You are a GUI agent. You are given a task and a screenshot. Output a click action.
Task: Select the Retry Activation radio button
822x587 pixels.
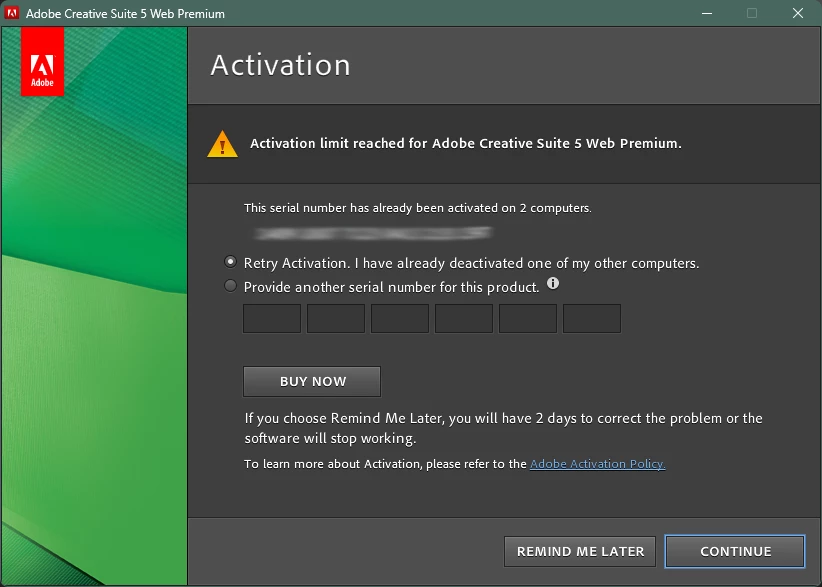coord(230,261)
